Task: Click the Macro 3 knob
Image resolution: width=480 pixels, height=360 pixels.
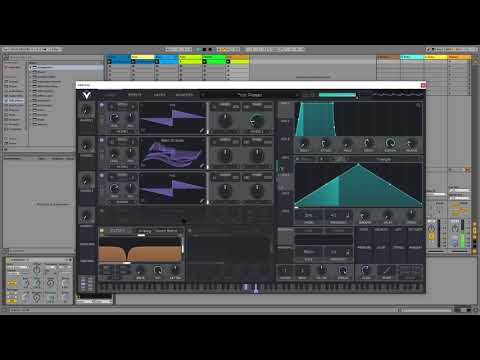Action: (86, 181)
